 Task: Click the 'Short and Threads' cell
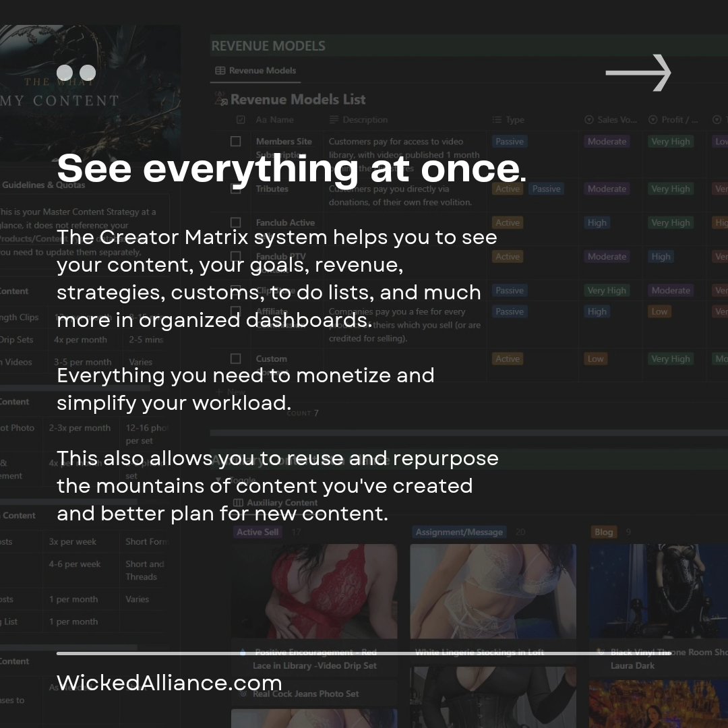click(145, 570)
